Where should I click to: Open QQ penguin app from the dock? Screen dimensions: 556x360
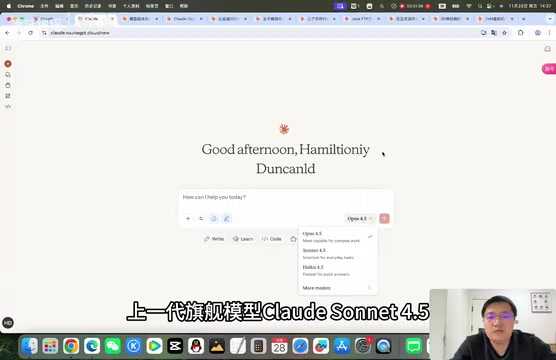click(x=196, y=346)
